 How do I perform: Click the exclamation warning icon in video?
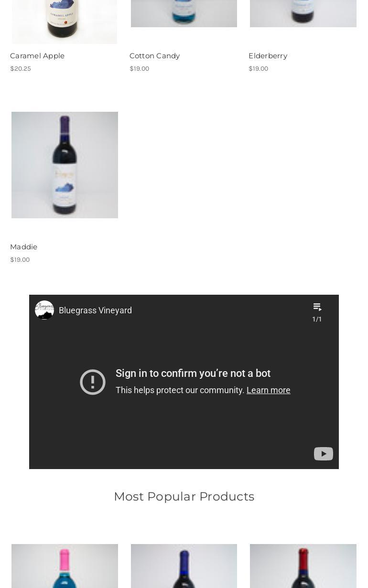click(93, 382)
